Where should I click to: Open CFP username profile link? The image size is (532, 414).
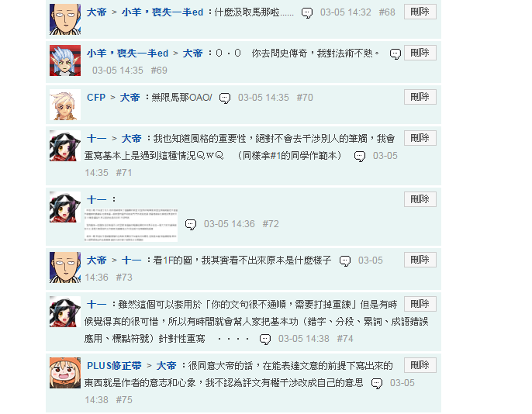point(96,98)
